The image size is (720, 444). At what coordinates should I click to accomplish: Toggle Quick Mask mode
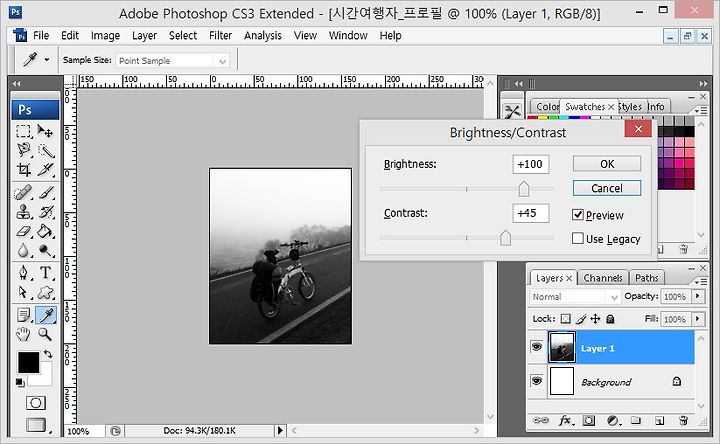35,403
